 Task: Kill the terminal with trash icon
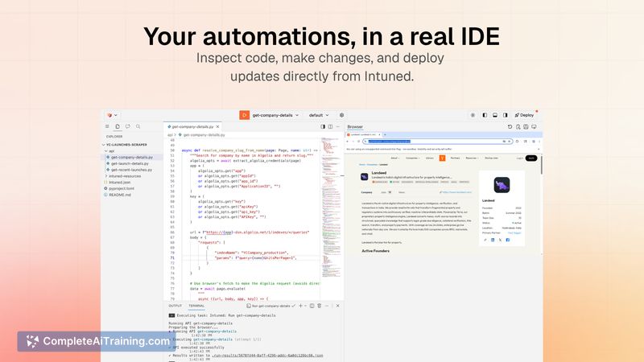(x=319, y=306)
